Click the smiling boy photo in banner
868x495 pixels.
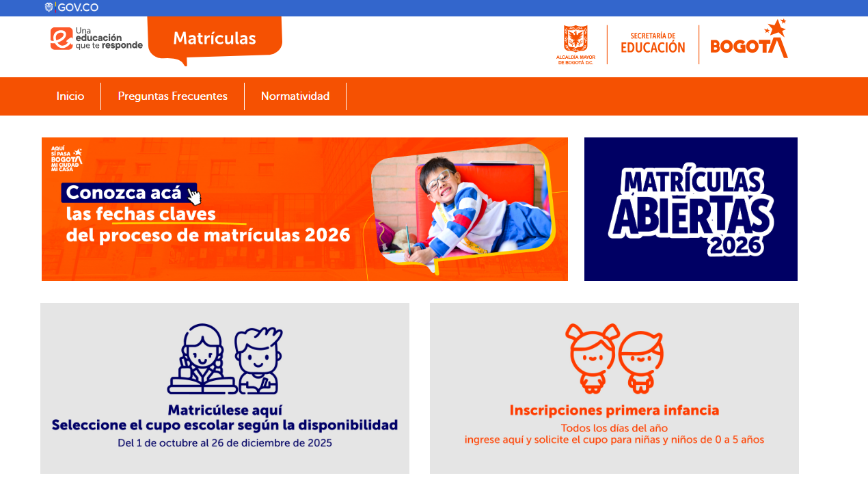(461, 209)
